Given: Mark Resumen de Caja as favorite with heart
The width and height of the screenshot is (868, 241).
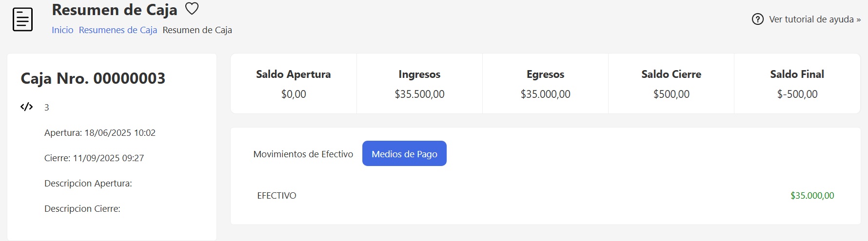Looking at the screenshot, I should [x=192, y=9].
